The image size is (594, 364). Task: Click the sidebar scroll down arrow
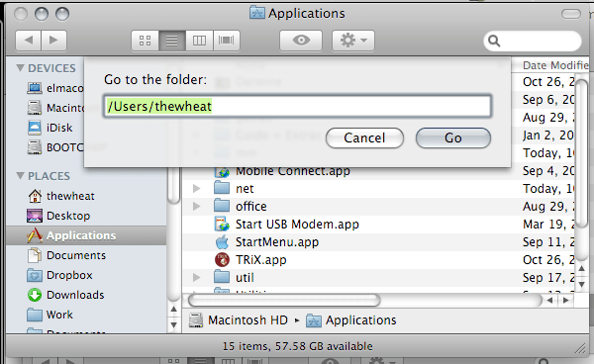pos(173,324)
